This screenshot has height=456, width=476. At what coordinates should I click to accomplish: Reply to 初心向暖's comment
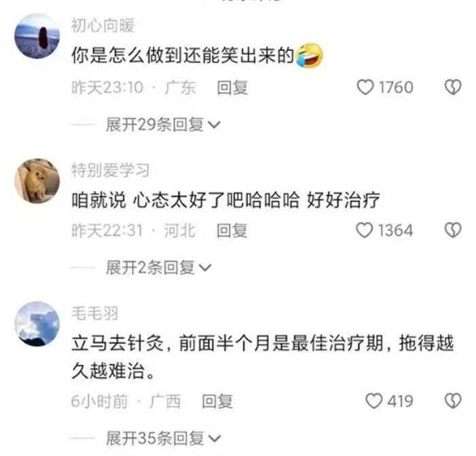coord(233,88)
